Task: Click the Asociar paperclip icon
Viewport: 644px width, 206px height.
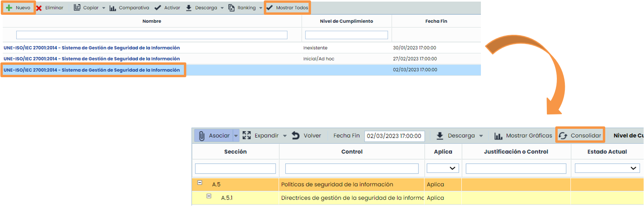Action: 202,136
